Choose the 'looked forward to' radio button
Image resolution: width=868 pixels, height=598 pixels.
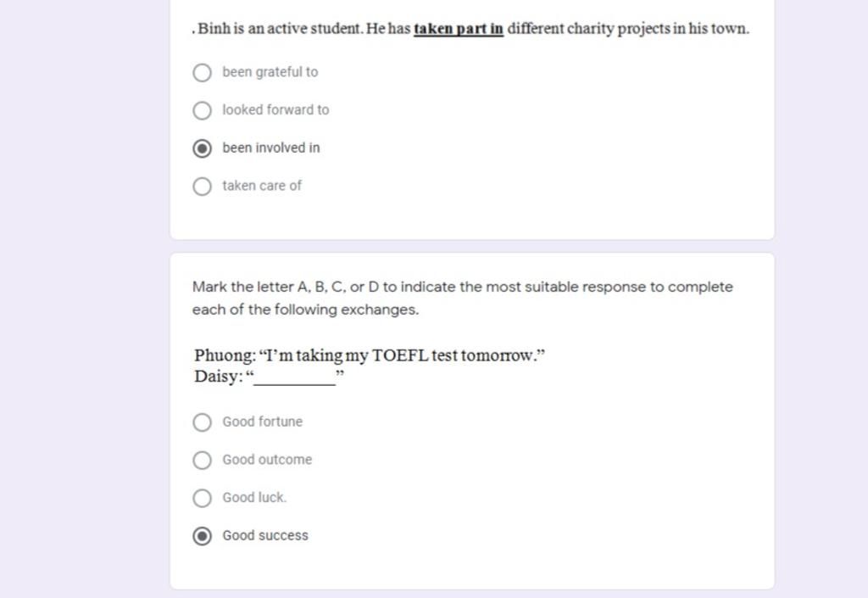click(x=202, y=110)
